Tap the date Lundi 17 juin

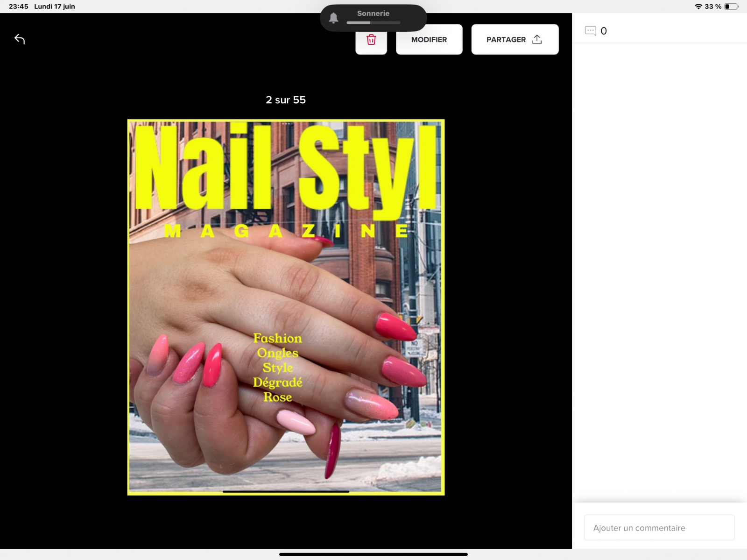pyautogui.click(x=55, y=7)
